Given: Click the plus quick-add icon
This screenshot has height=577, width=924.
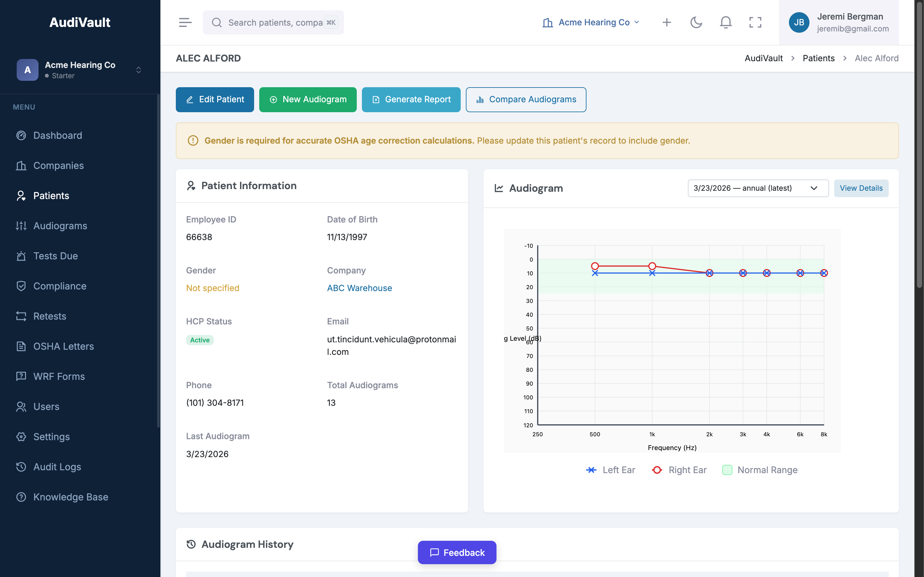Looking at the screenshot, I should (x=667, y=22).
